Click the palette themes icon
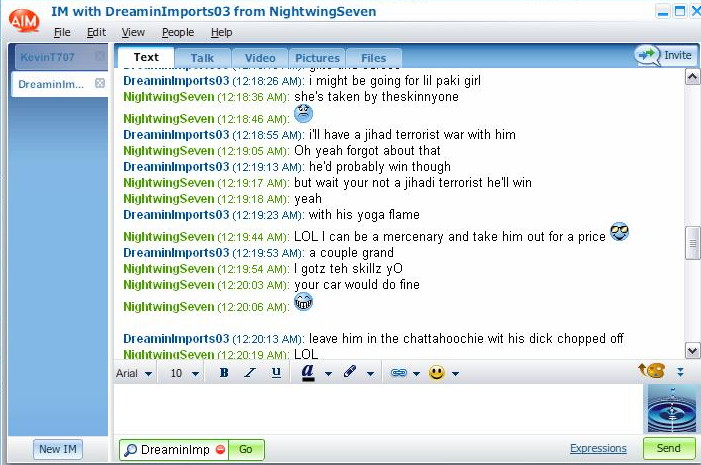This screenshot has width=701, height=465. pos(651,371)
